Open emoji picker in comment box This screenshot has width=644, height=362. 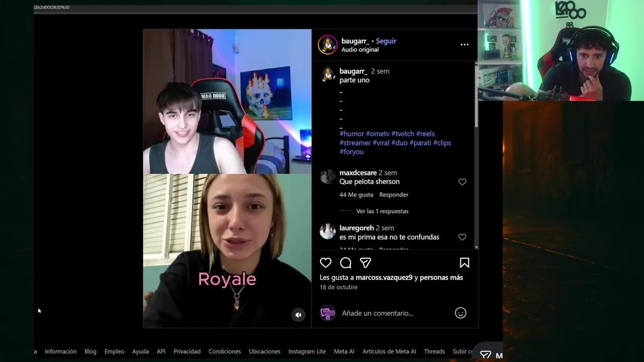(460, 313)
